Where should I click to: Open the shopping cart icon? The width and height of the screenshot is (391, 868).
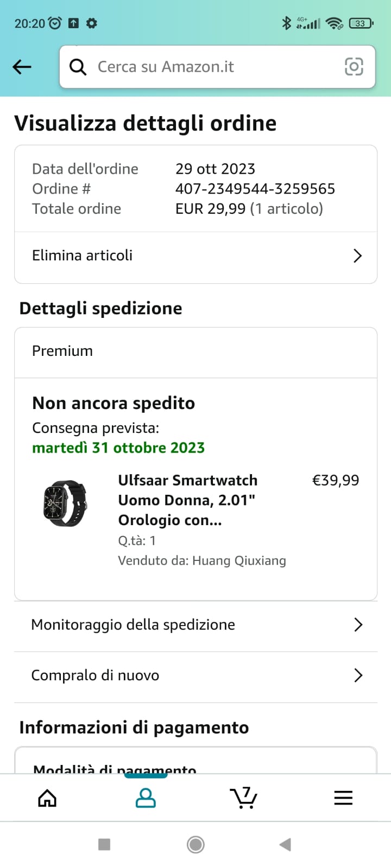(x=244, y=797)
